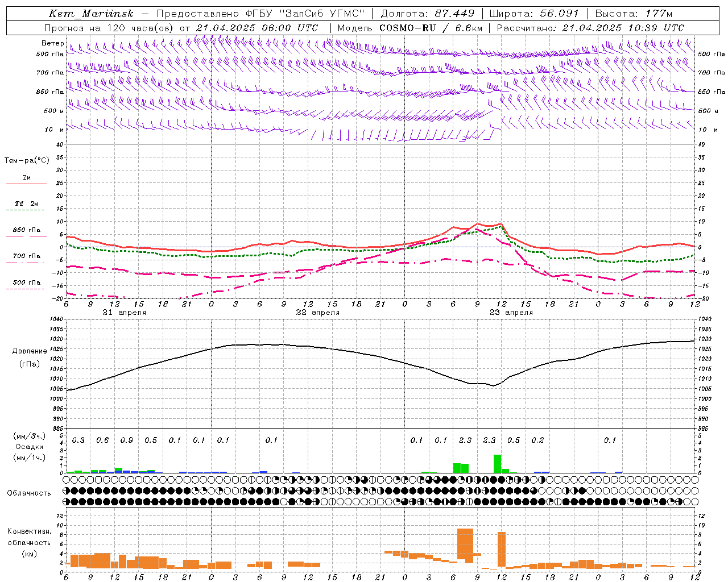Click the 'Широта: 56.091' header field

tap(534, 14)
